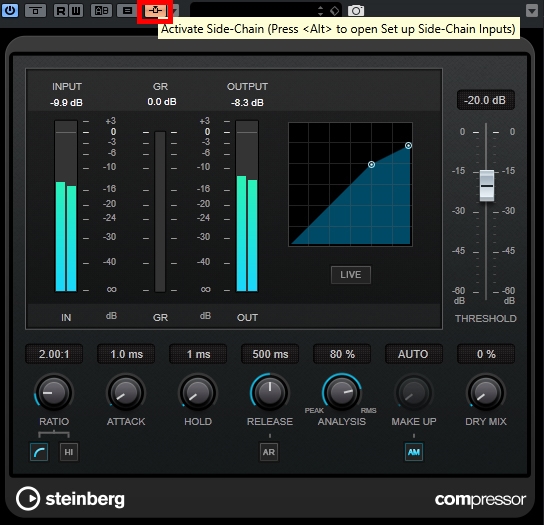The image size is (544, 525).
Task: Click the Threshold fader handle
Action: pos(487,186)
